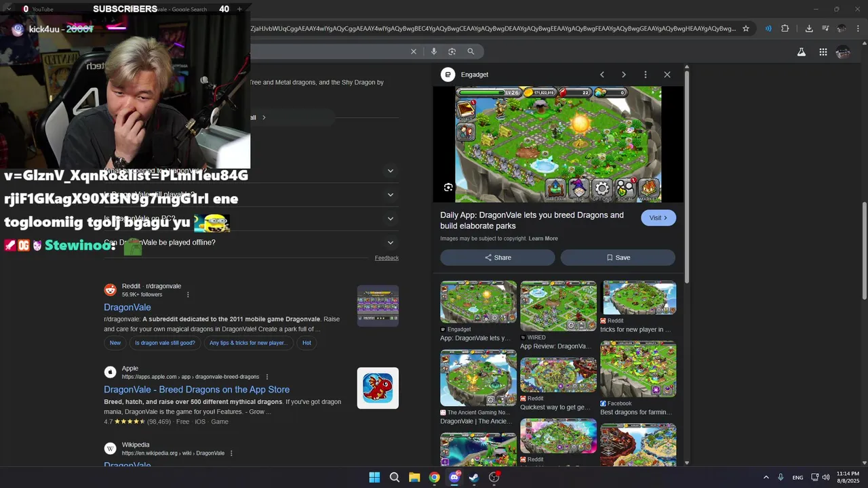Click the Feedback link

click(387, 258)
